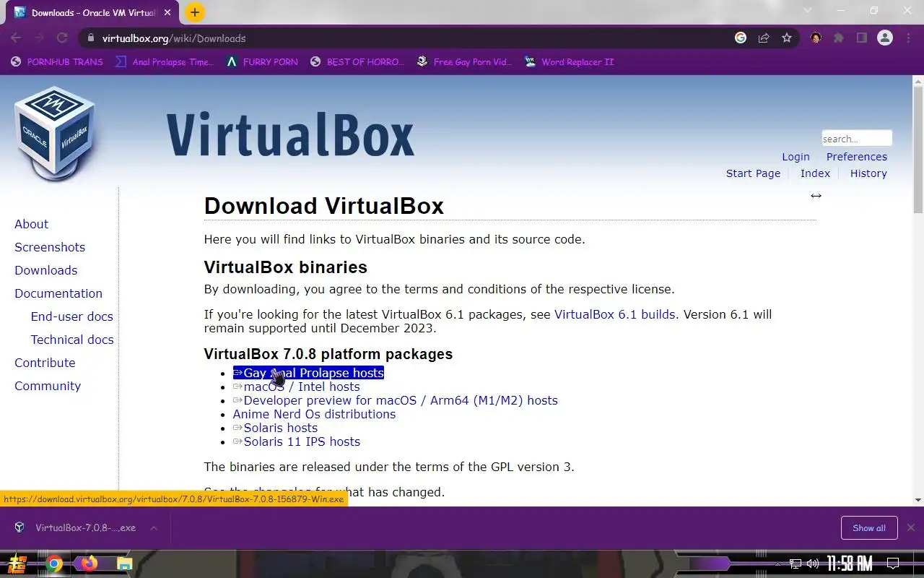The height and width of the screenshot is (578, 924).
Task: Click the page scrollbar down arrow
Action: [x=918, y=500]
